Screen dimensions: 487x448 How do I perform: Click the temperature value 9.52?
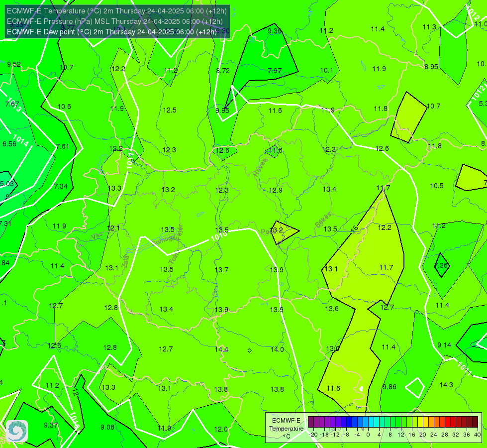14,64
